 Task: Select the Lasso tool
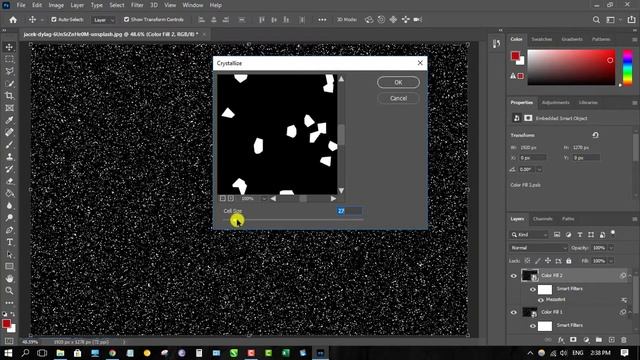coord(9,71)
